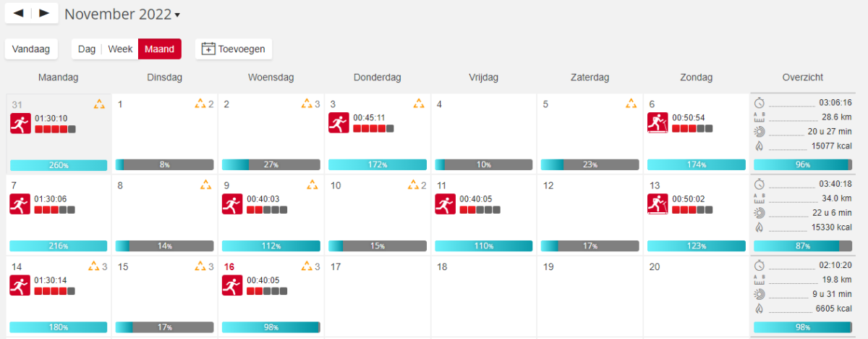Click training load triangles icon on November 5
Viewport: 868px width, 339px height.
tap(631, 104)
